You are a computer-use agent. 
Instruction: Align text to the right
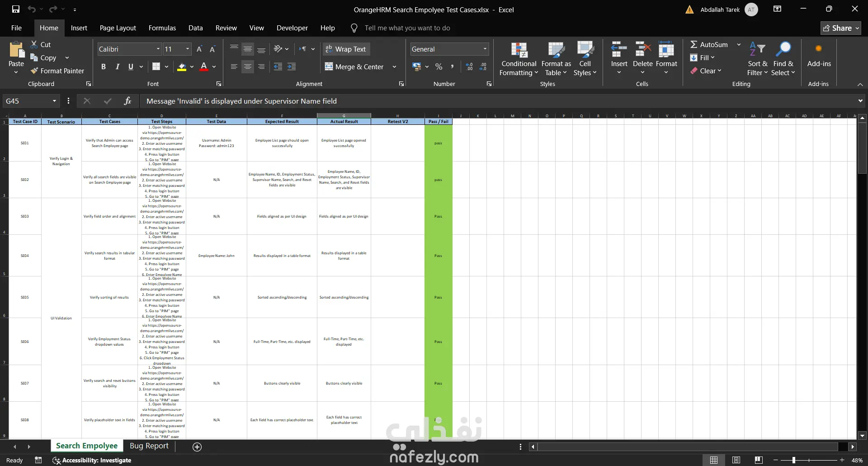[x=261, y=67]
